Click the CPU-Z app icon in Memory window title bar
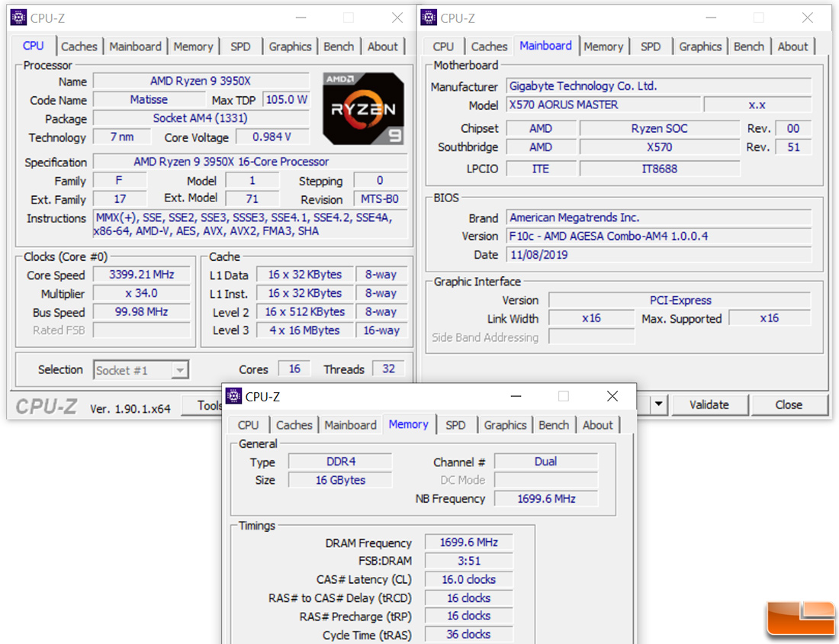The image size is (839, 644). point(234,396)
